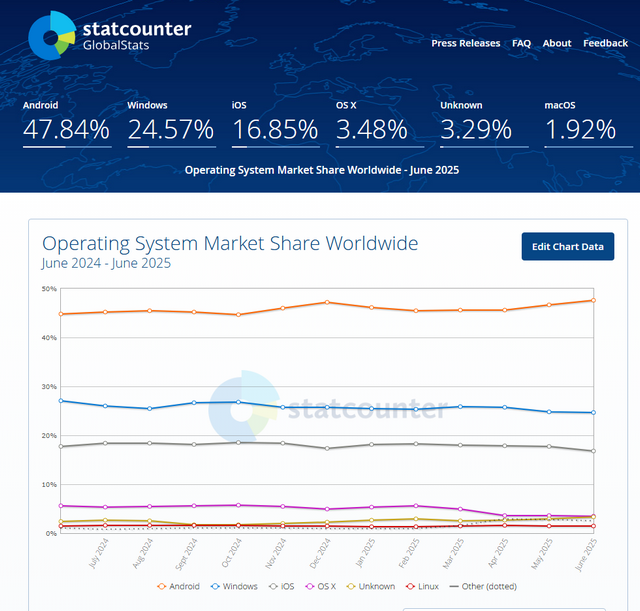The height and width of the screenshot is (611, 640).
Task: Toggle Linux series in chart legend
Action: 422,587
